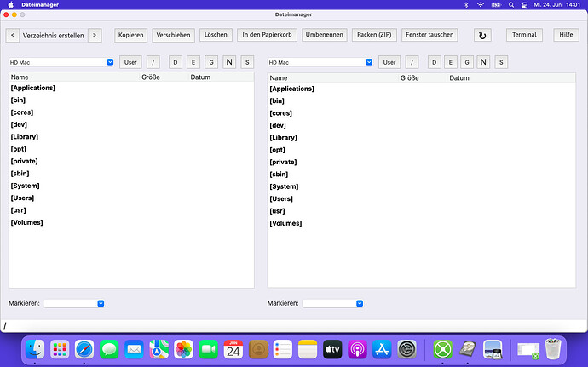Select [bin] in right pane
588x367 pixels.
(277, 100)
